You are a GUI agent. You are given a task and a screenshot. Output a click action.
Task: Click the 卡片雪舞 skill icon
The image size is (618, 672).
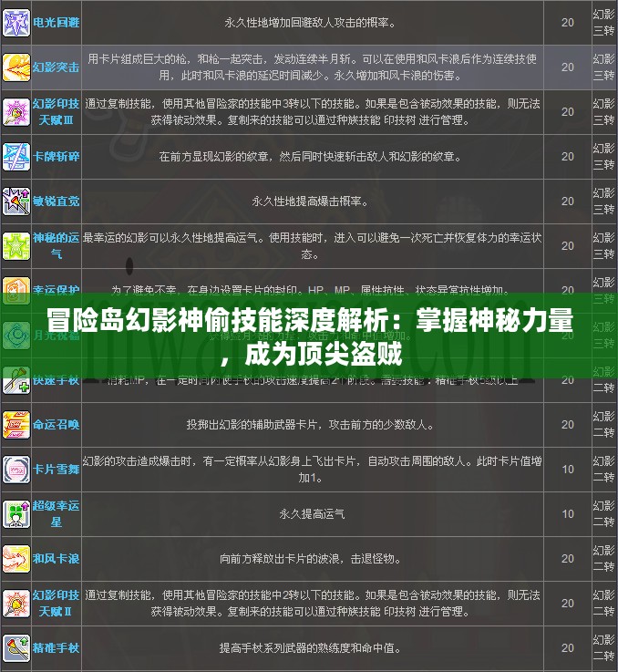(16, 470)
